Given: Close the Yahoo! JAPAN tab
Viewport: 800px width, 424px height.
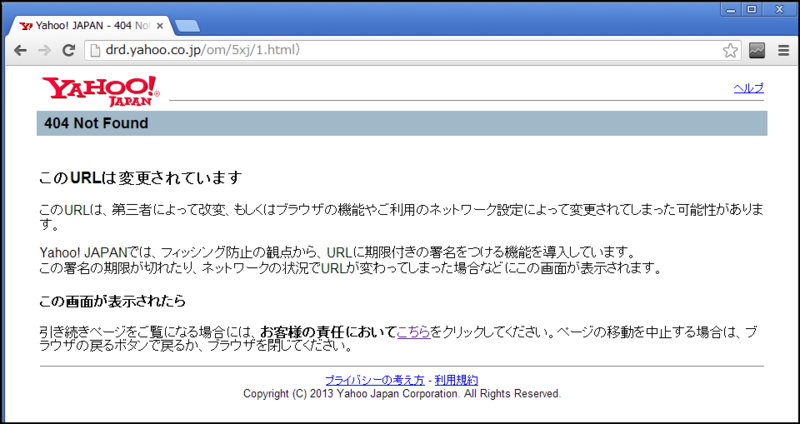Looking at the screenshot, I should (160, 26).
